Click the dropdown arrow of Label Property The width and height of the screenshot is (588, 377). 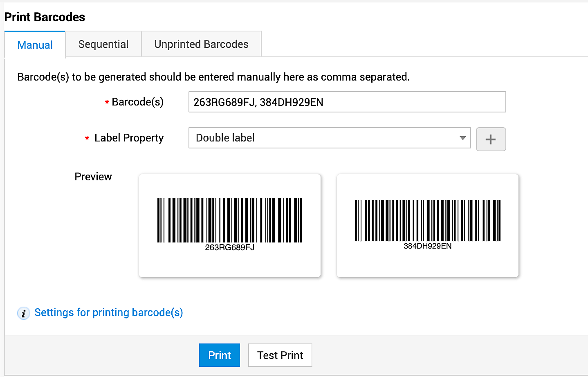point(462,138)
